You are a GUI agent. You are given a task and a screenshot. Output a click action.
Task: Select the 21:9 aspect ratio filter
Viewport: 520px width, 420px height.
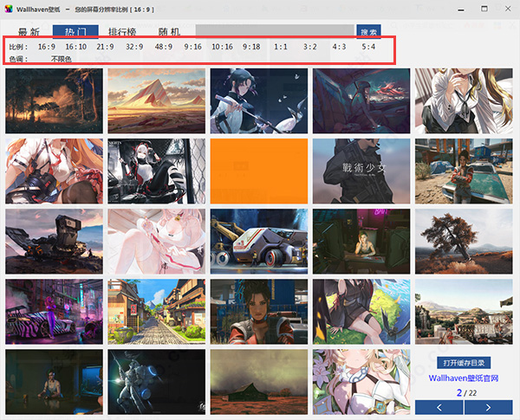[105, 47]
